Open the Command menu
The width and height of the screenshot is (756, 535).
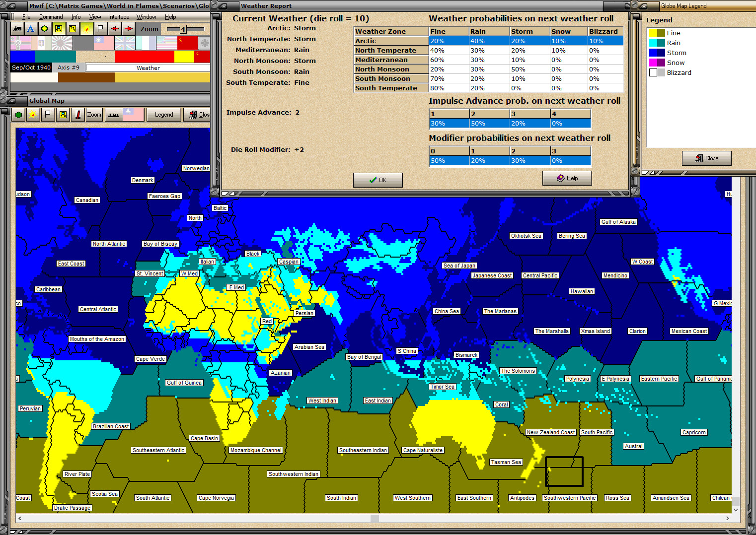[x=51, y=16]
